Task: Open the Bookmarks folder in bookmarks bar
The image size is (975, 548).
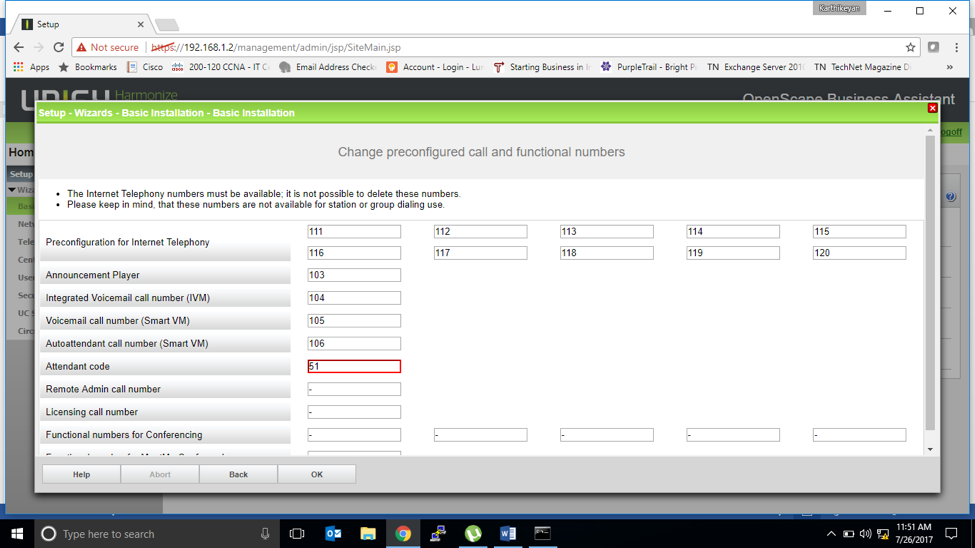Action: 88,67
